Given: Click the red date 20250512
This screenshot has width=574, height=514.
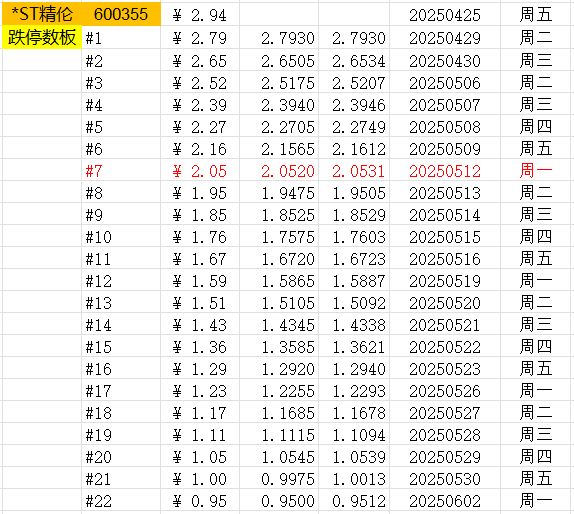Looking at the screenshot, I should [445, 171].
